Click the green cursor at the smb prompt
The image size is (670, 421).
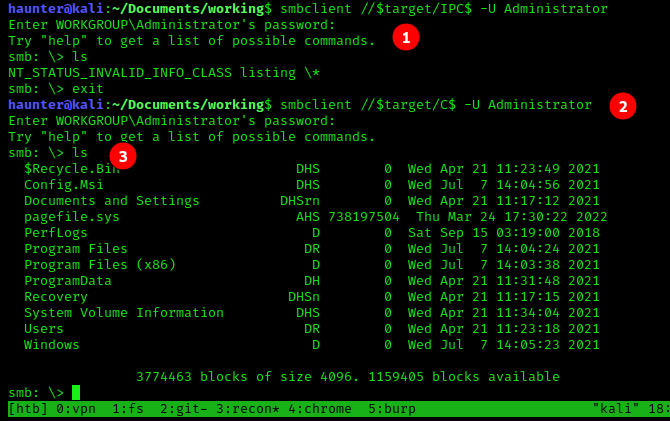pos(76,393)
